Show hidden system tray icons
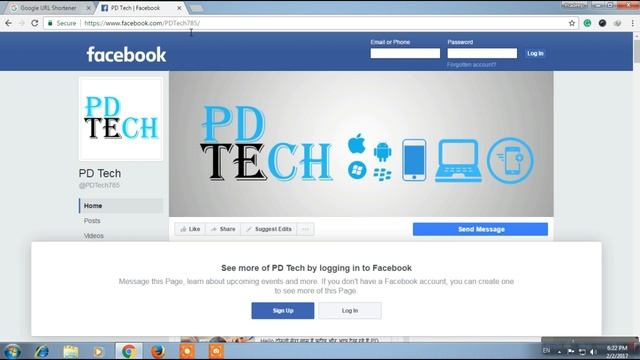This screenshot has width=640, height=360. [560, 351]
